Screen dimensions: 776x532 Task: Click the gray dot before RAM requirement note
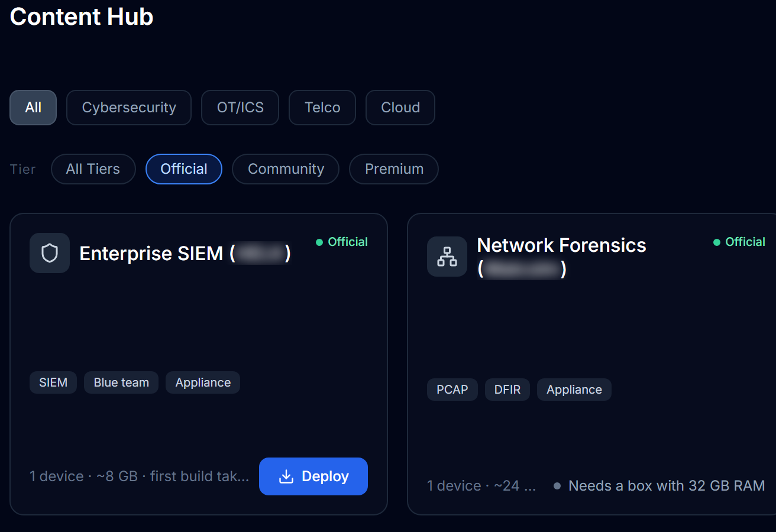tap(557, 486)
